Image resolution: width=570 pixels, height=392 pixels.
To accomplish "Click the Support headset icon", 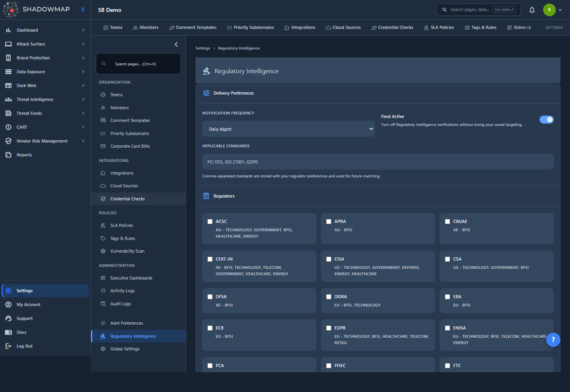I will (x=8, y=318).
